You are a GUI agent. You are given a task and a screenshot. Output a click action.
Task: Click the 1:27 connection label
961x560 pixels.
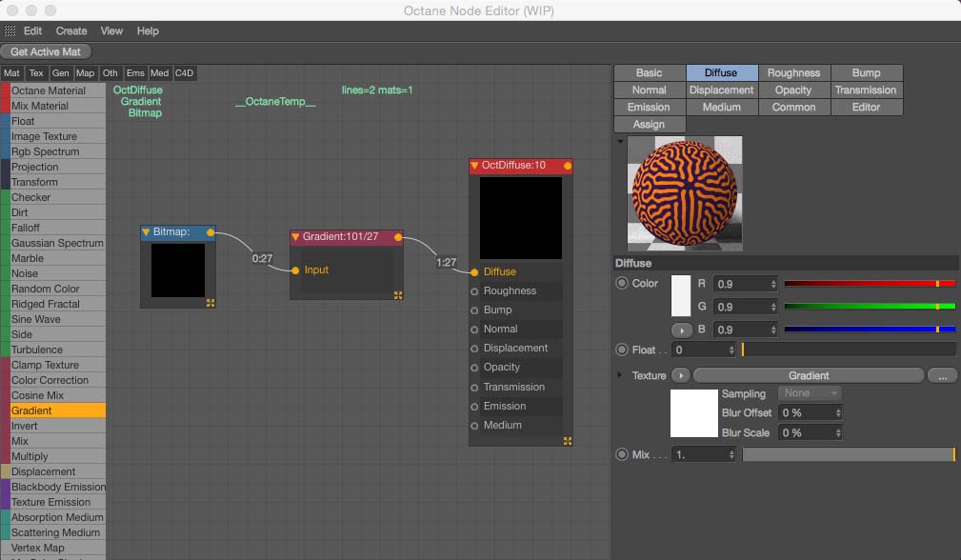[x=446, y=262]
